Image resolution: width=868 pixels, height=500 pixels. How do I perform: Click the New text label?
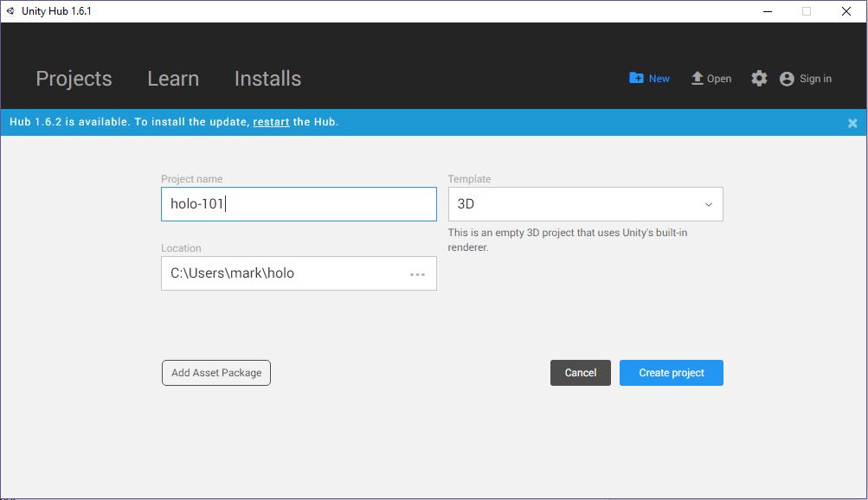659,79
